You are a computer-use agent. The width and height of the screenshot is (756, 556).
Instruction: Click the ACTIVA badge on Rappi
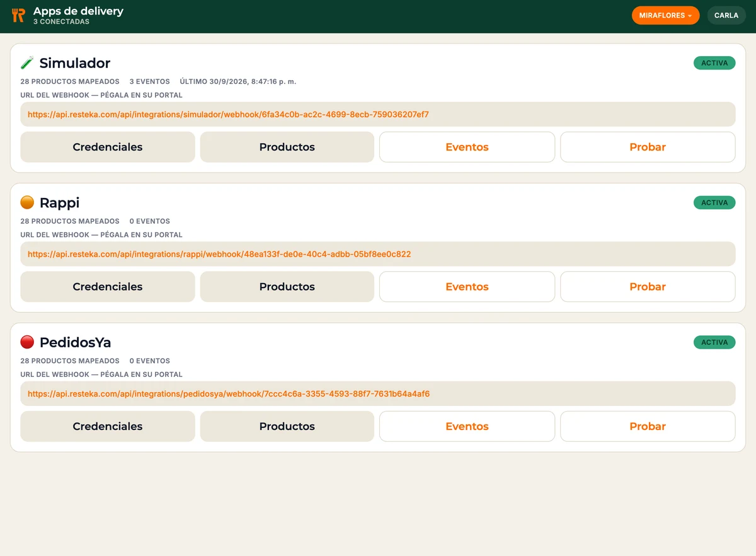(714, 202)
